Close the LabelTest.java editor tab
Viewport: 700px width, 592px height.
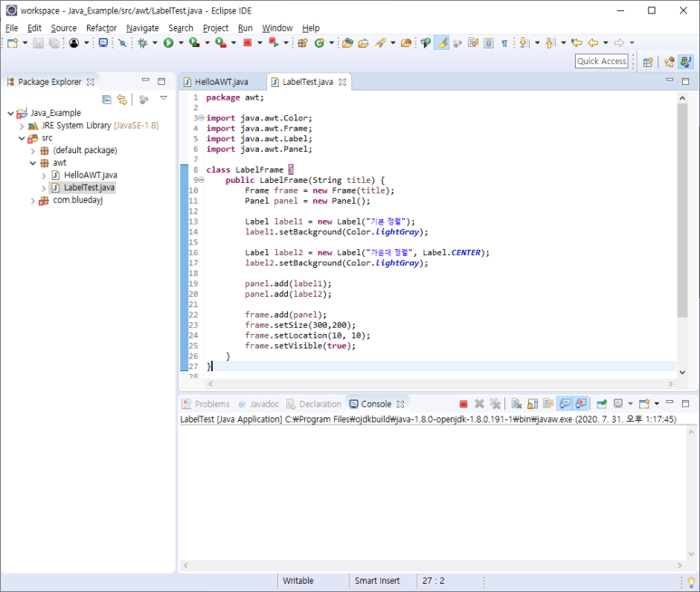coord(342,82)
